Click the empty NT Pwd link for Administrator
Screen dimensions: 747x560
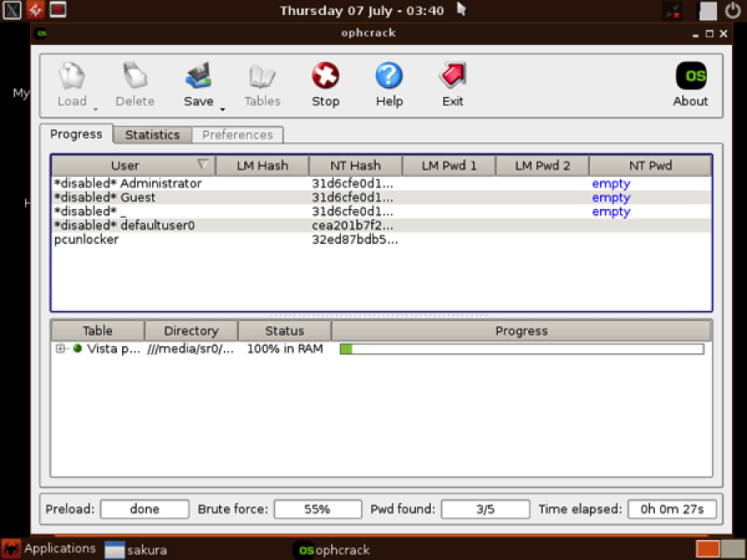(x=611, y=183)
